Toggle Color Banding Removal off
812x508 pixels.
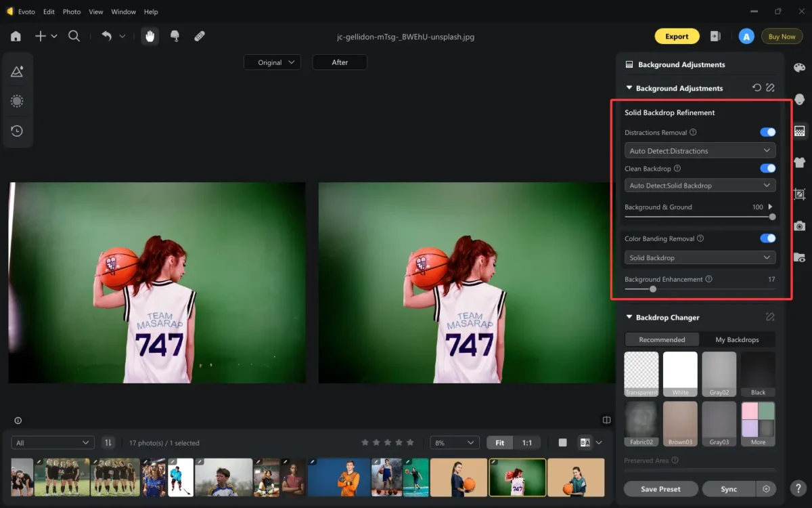(767, 238)
